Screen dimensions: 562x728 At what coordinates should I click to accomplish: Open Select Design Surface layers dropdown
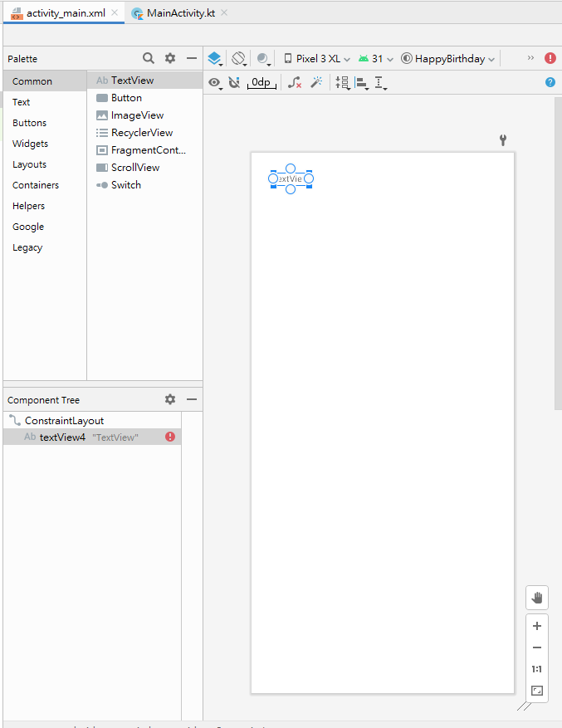(215, 58)
